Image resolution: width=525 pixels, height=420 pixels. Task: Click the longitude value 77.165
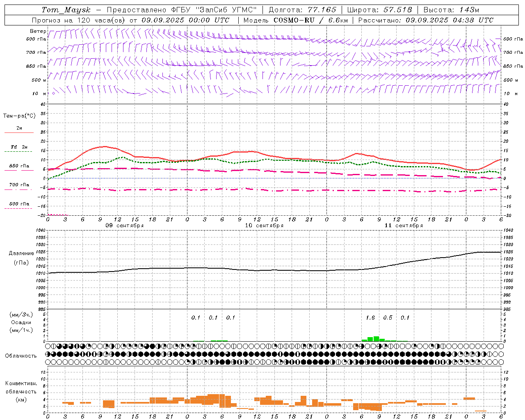[x=322, y=10]
